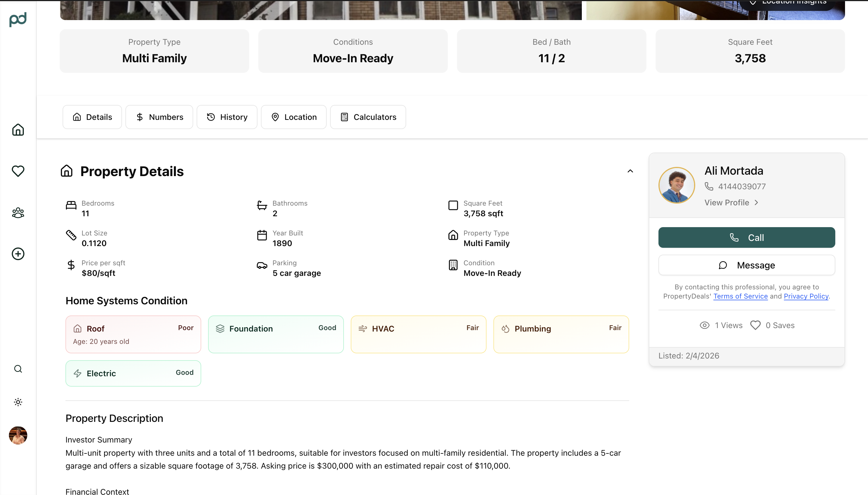868x495 pixels.
Task: Click the PropertyDeals pd logo
Action: (18, 20)
